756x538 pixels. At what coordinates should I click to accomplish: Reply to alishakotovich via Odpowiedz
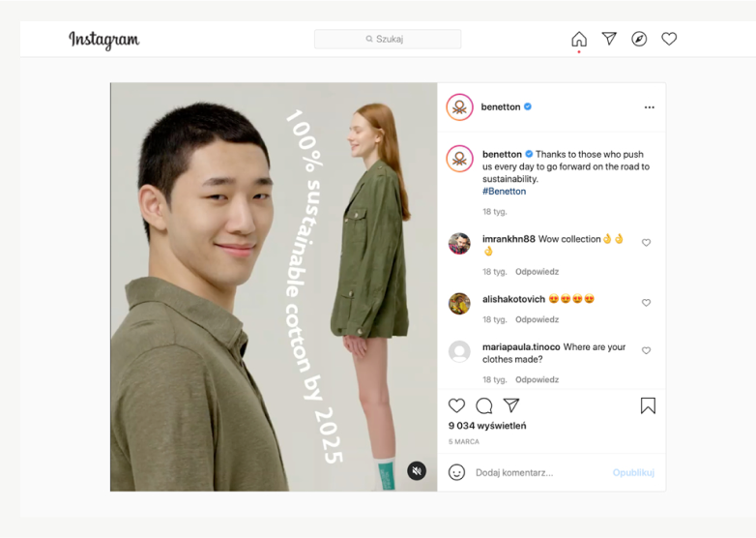tap(538, 319)
